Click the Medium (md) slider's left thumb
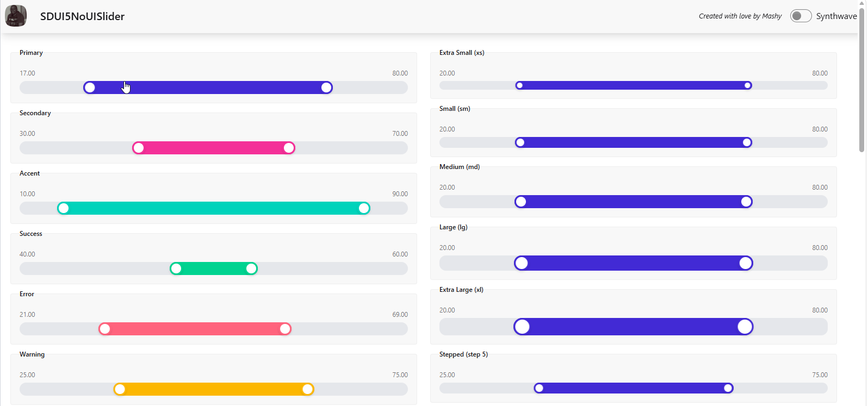The height and width of the screenshot is (406, 868). point(521,202)
